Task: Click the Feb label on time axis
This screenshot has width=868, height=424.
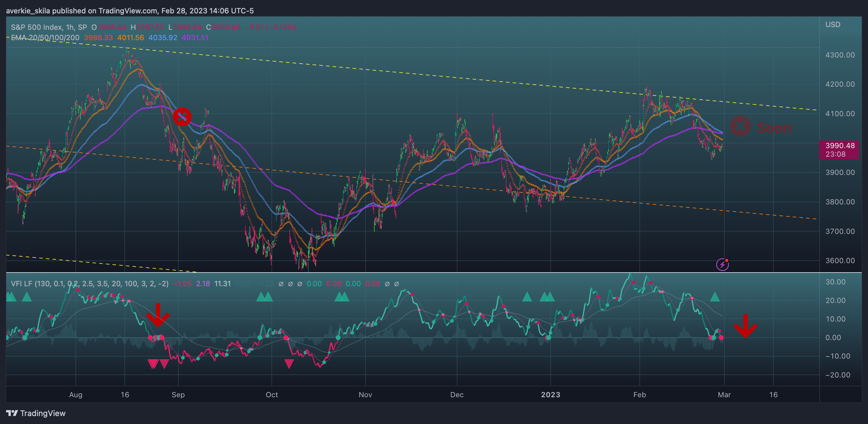Action: 639,395
